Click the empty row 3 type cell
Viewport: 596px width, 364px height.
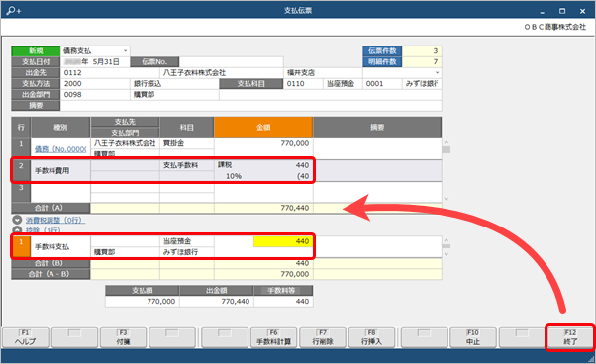(x=60, y=192)
